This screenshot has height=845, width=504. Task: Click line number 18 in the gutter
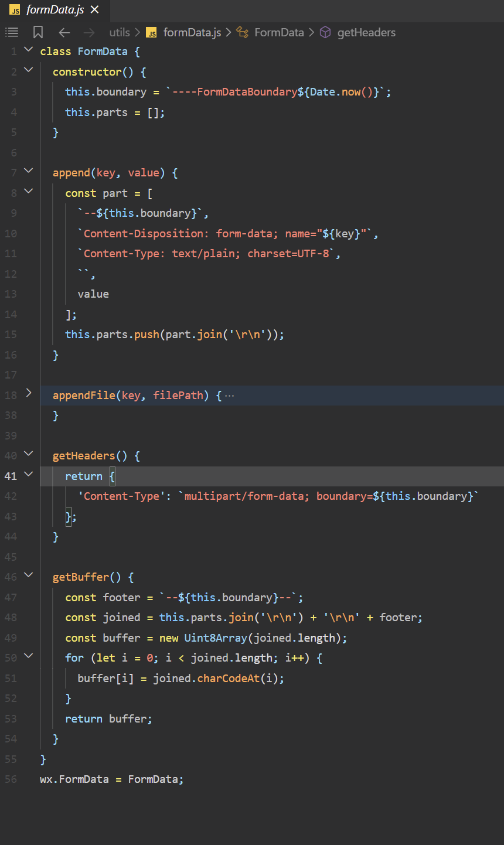click(x=11, y=395)
